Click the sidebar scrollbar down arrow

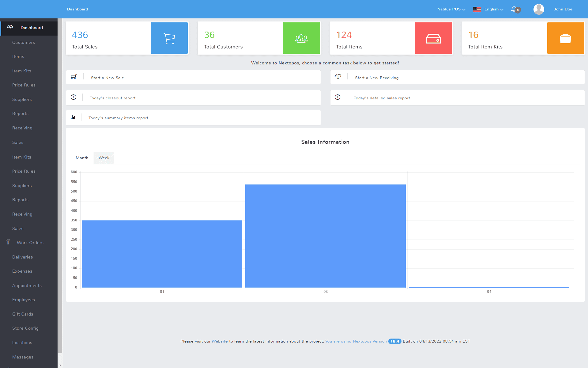[60, 365]
